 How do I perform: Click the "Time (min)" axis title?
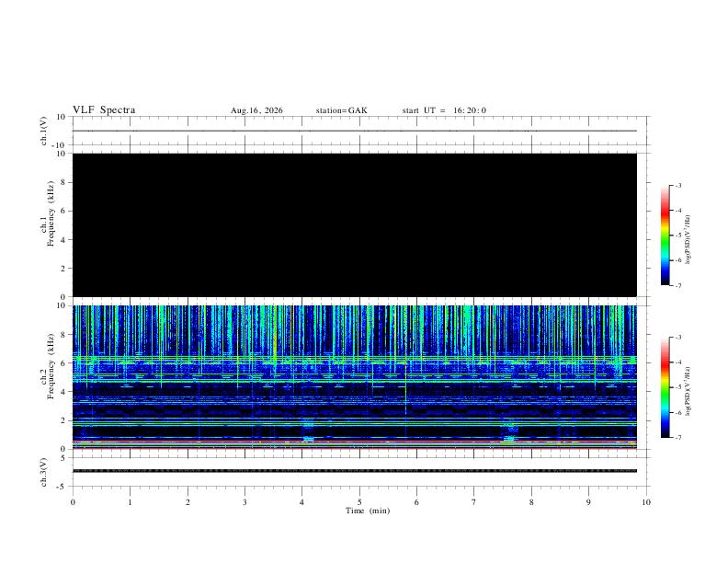click(x=368, y=511)
